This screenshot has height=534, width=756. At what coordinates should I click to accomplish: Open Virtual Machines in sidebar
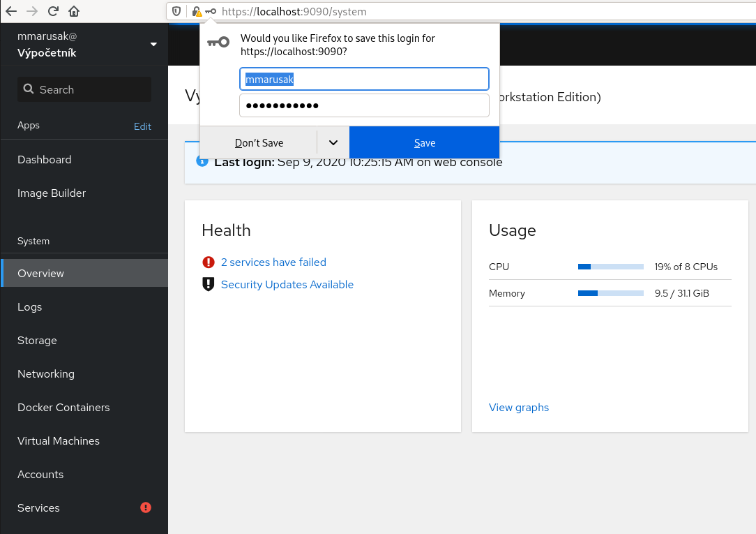84,441
